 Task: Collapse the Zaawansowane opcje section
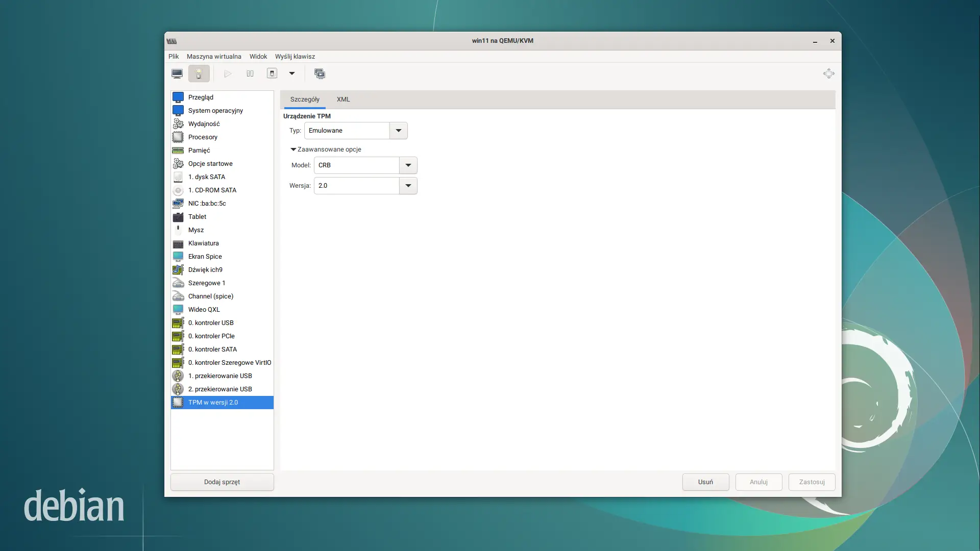326,149
